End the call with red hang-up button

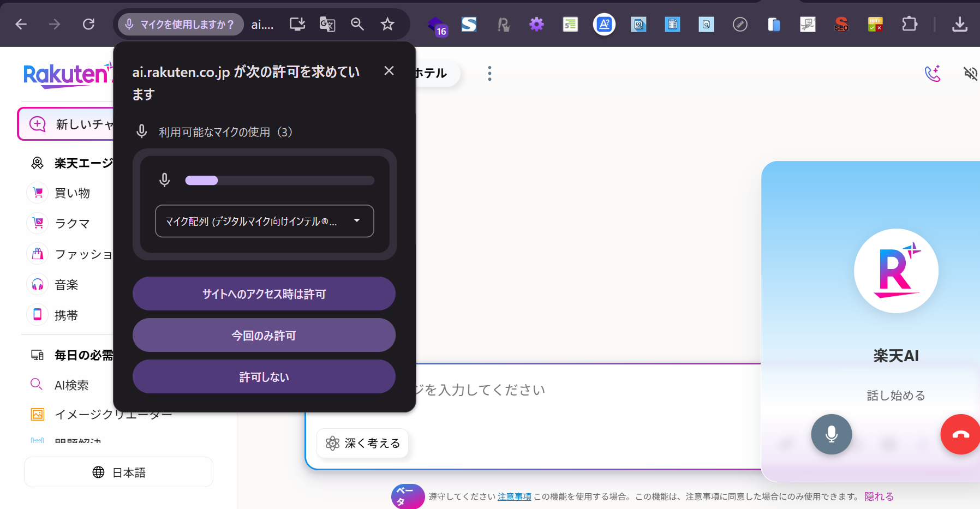pyautogui.click(x=960, y=434)
